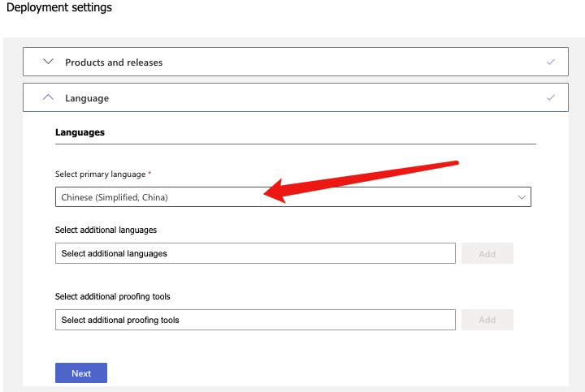Click the Deployment settings page title
This screenshot has height=392, width=585.
[59, 7]
